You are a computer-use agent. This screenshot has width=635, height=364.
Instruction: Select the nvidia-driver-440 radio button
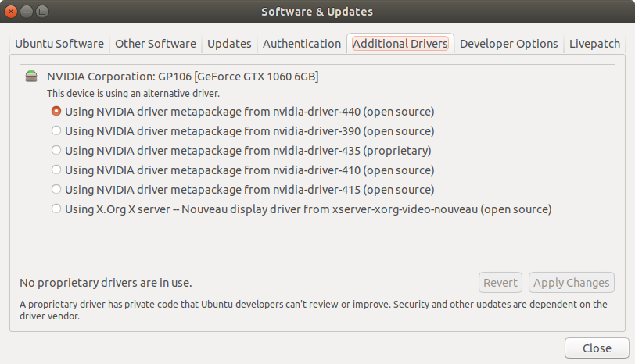(x=56, y=111)
